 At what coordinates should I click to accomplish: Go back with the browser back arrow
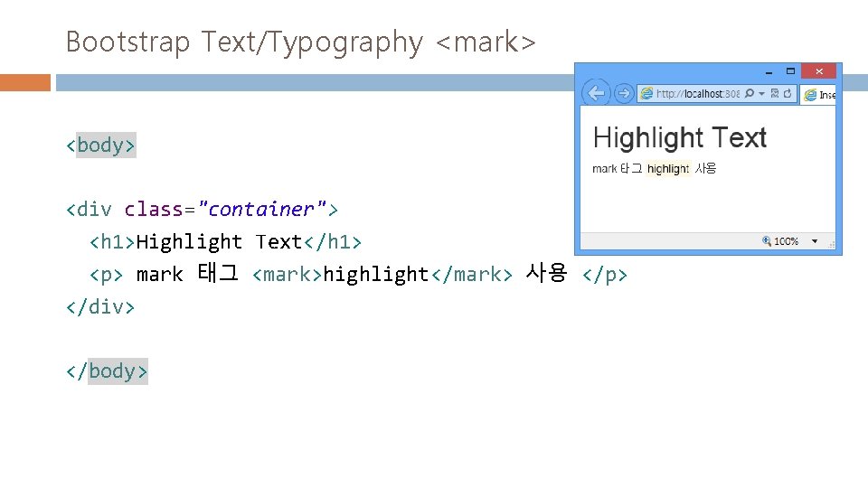(x=596, y=93)
